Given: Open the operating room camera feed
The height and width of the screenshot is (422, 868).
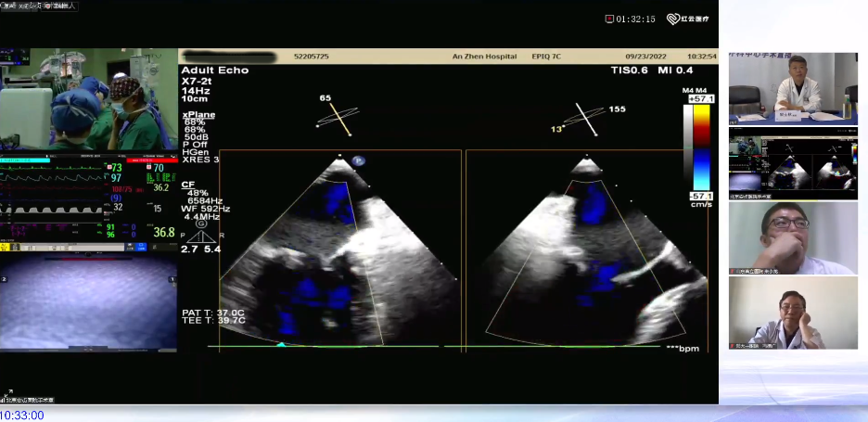Looking at the screenshot, I should (x=89, y=100).
